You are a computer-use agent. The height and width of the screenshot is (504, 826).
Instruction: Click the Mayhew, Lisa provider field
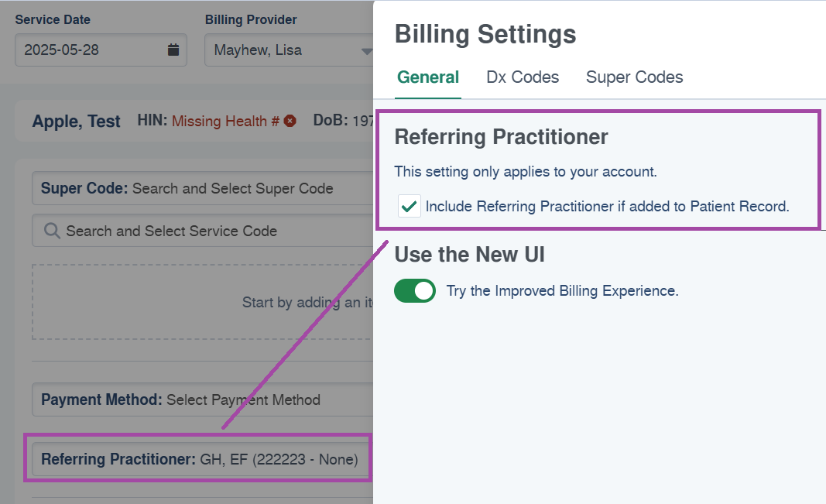coord(289,50)
